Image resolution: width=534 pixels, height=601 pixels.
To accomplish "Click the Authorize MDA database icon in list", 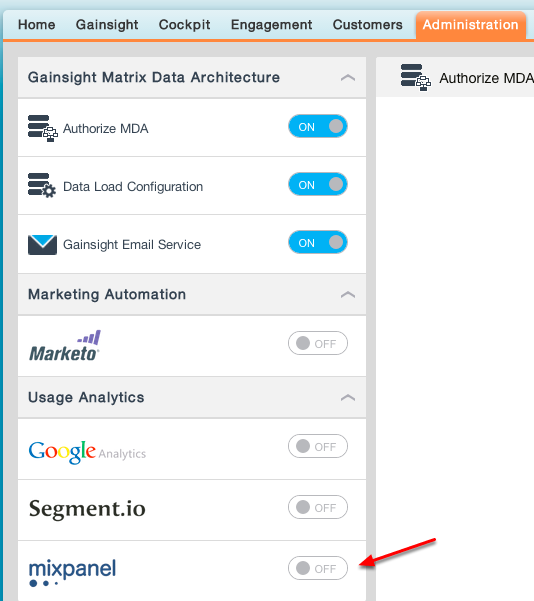I will click(x=43, y=128).
